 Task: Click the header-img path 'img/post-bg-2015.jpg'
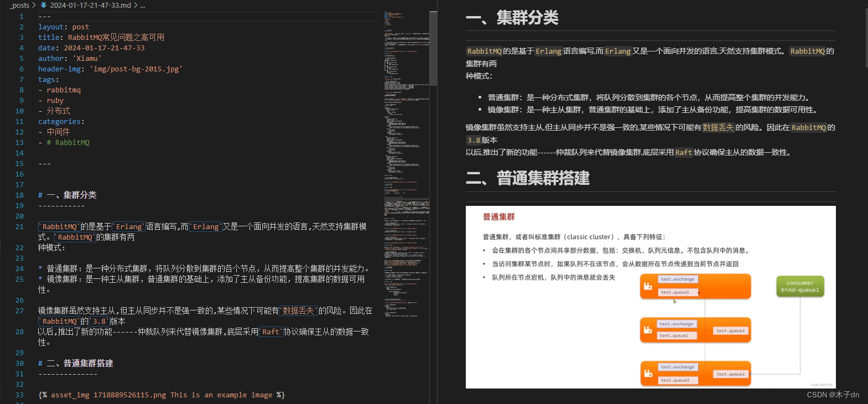click(136, 69)
